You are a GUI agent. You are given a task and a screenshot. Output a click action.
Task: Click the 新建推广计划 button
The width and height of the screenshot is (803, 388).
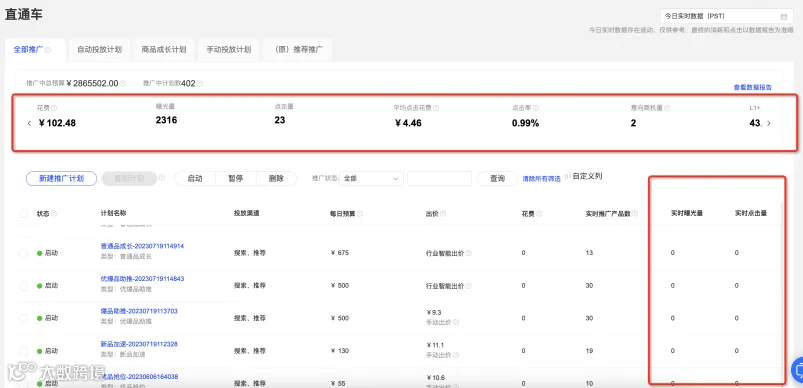click(x=61, y=178)
